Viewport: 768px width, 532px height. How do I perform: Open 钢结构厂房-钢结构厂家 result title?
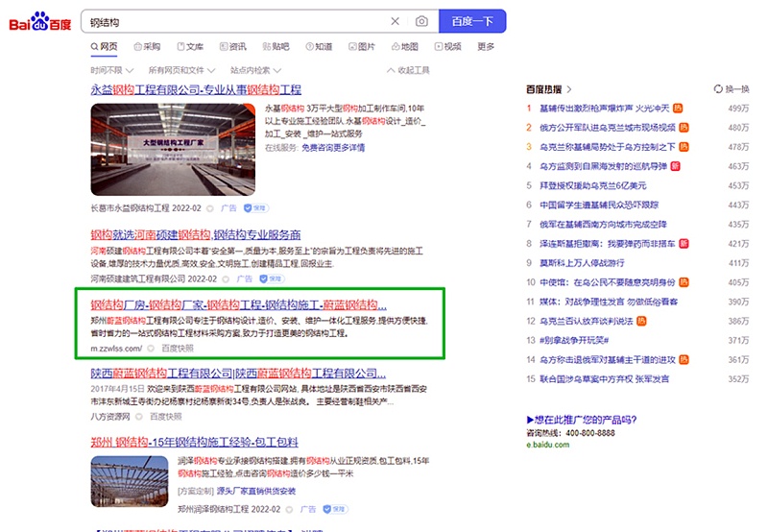pos(238,305)
